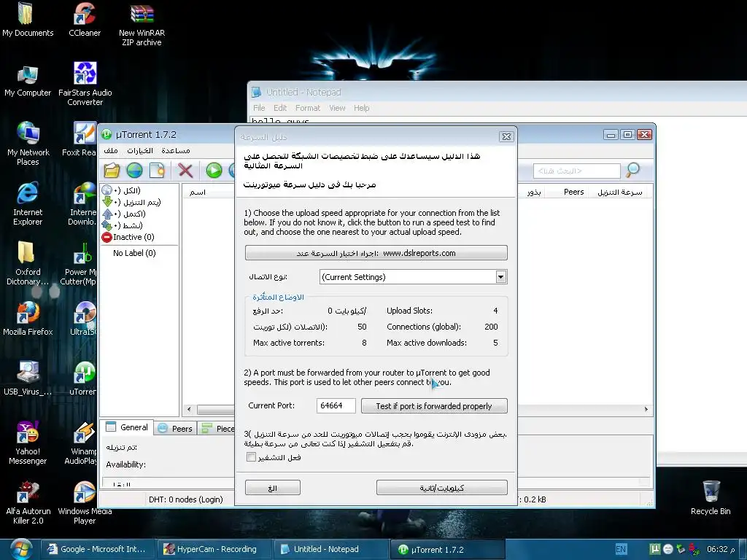Click DHT: 0 nodes (Login) status text
747x560 pixels.
coord(186,499)
